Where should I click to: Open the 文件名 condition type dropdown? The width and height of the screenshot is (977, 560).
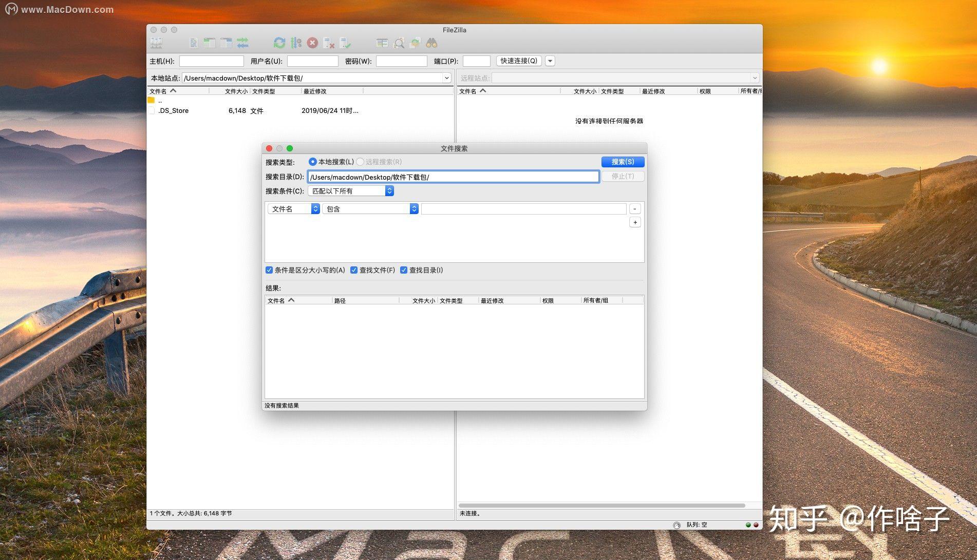click(x=294, y=209)
